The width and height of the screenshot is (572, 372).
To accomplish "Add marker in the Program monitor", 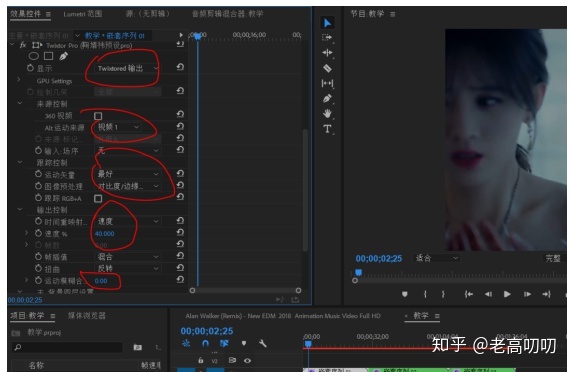I will point(405,294).
